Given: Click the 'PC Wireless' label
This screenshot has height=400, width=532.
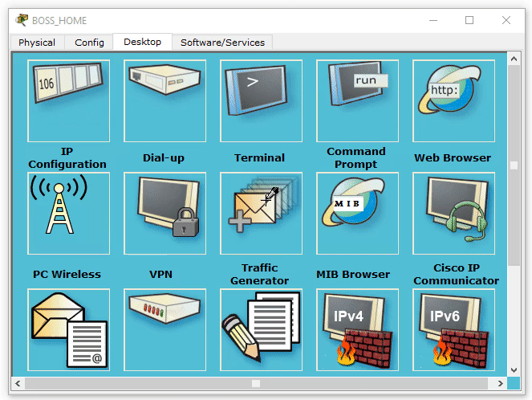Looking at the screenshot, I should tap(67, 275).
